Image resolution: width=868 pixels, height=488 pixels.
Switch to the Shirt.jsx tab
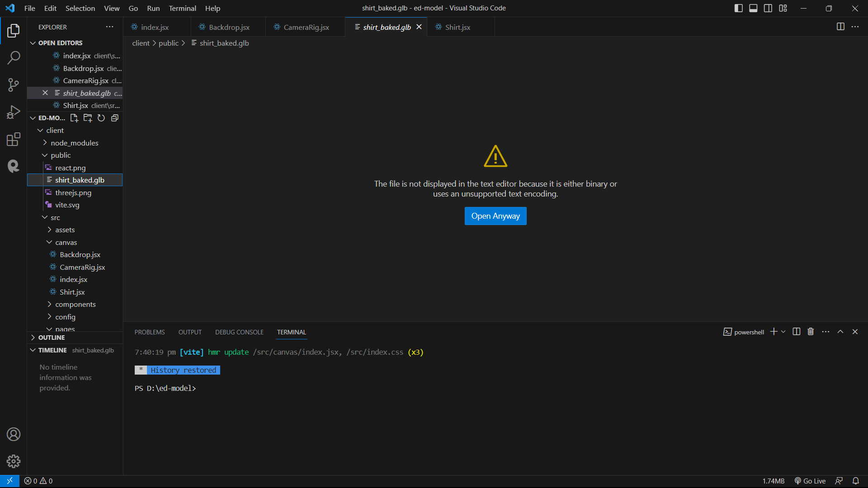[458, 27]
